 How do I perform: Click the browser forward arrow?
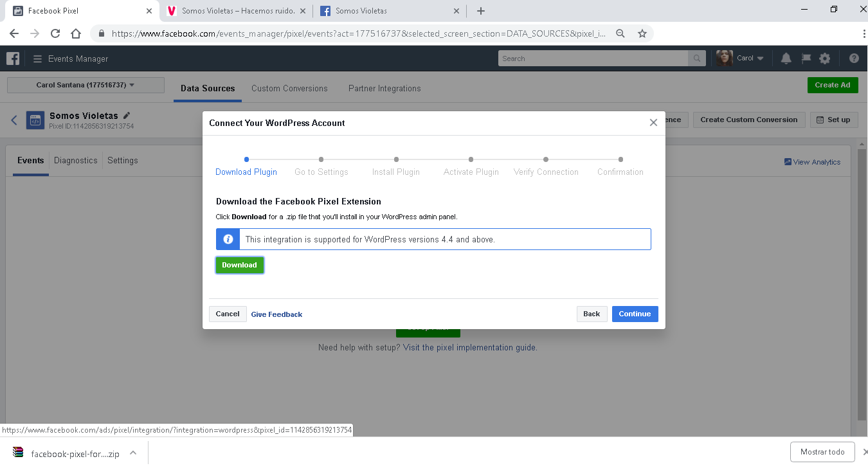coord(35,33)
